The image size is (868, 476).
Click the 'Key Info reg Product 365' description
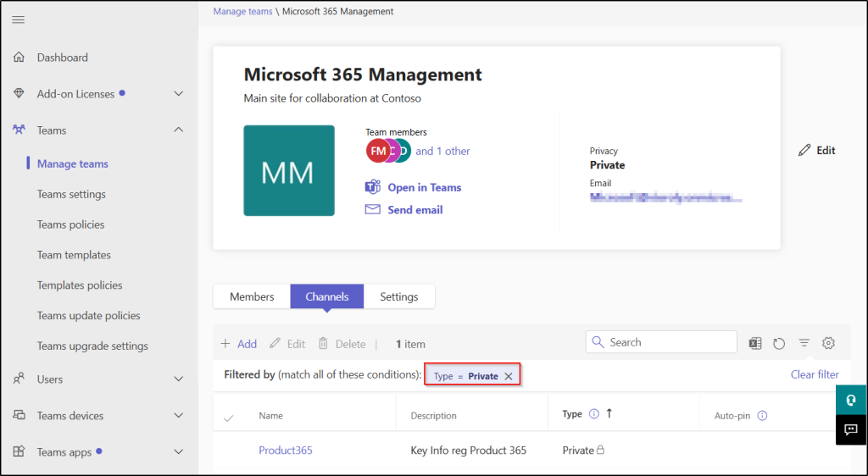pyautogui.click(x=468, y=450)
